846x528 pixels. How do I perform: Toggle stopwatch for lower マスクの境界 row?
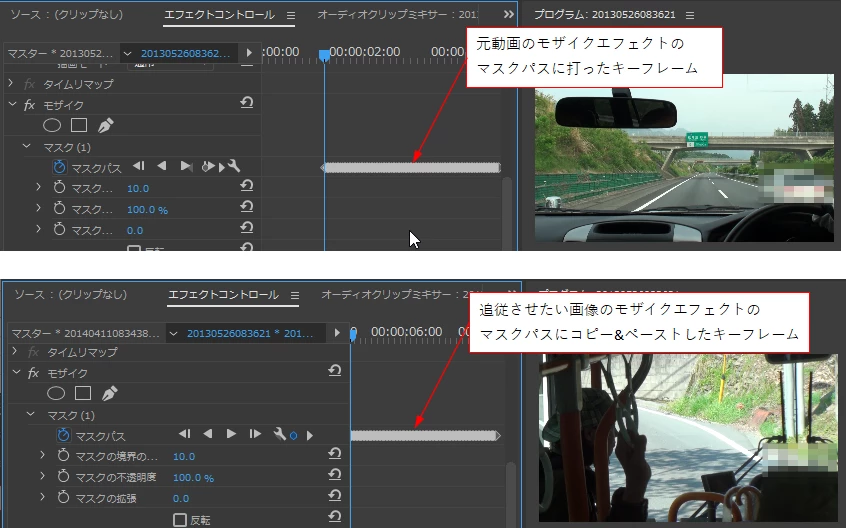click(63, 455)
